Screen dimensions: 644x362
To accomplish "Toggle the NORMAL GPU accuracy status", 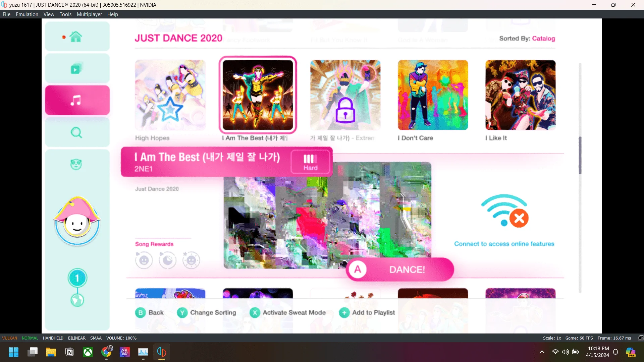I will click(30, 338).
